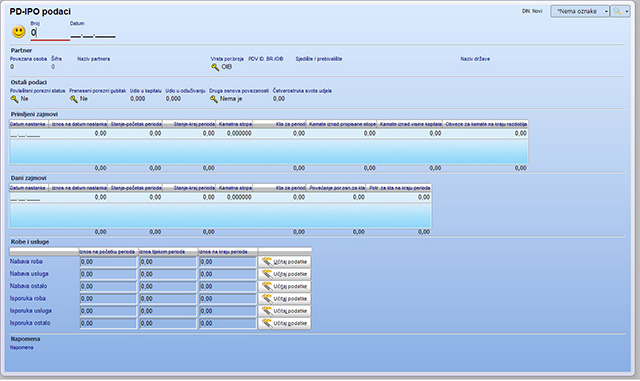Open the '*Nema oznake' dropdown
The image size is (640, 381).
tap(580, 11)
